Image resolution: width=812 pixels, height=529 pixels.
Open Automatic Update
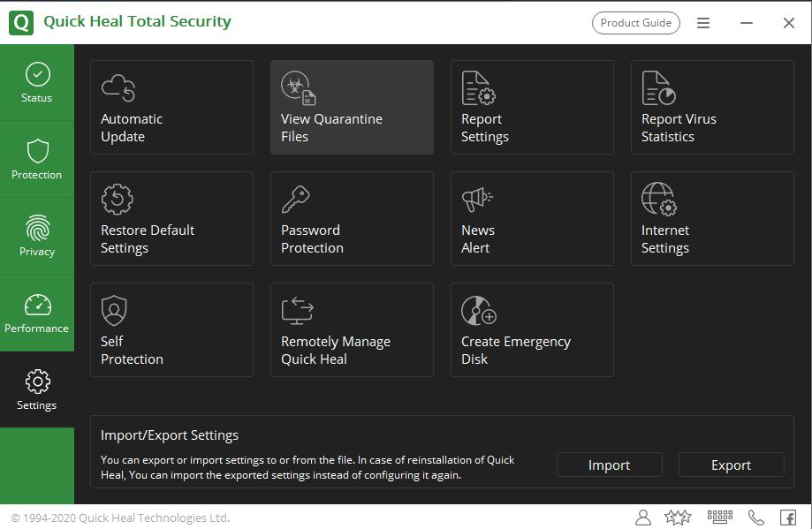coord(171,107)
